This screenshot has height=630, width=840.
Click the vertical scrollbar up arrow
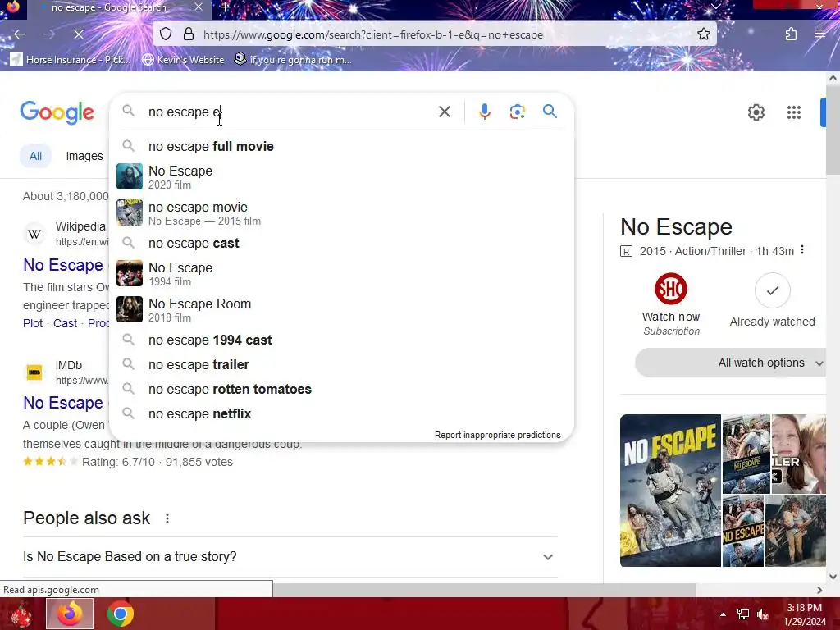coord(833,78)
